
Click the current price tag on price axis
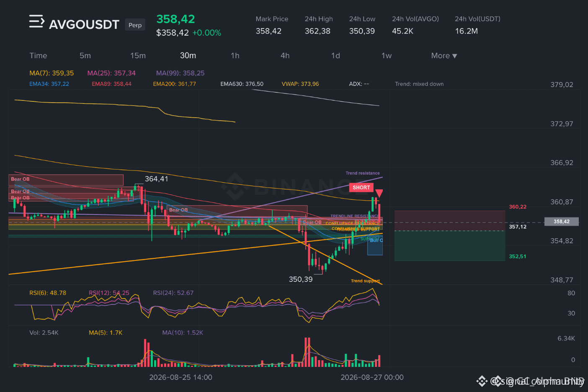coord(561,222)
